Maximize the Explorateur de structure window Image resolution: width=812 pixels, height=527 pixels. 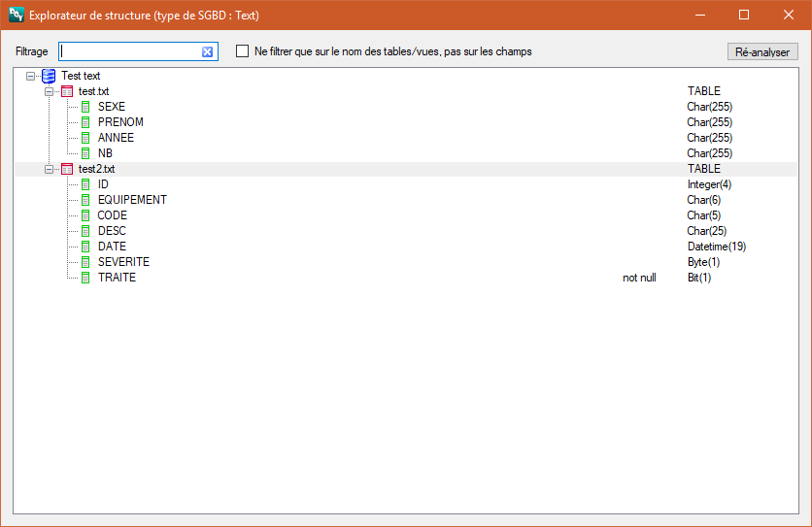tap(744, 15)
